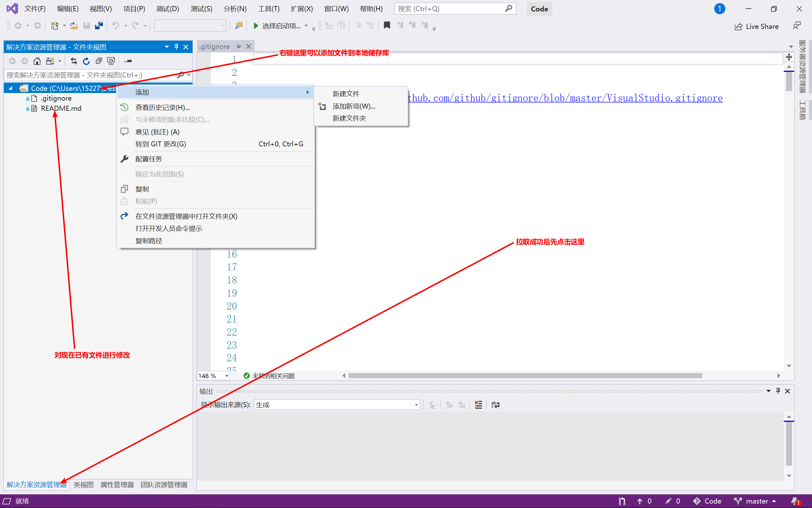Open the new project dropdown arrow in toolbar
Viewport: 812px width, 508px height.
tap(64, 25)
